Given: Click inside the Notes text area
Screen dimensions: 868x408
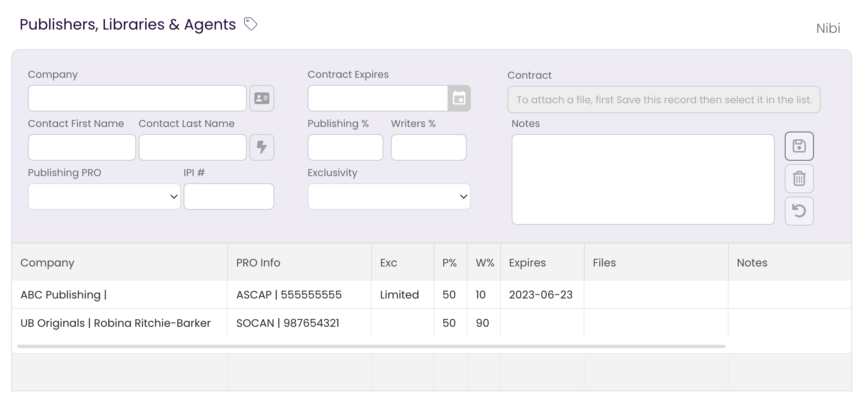Looking at the screenshot, I should [643, 179].
